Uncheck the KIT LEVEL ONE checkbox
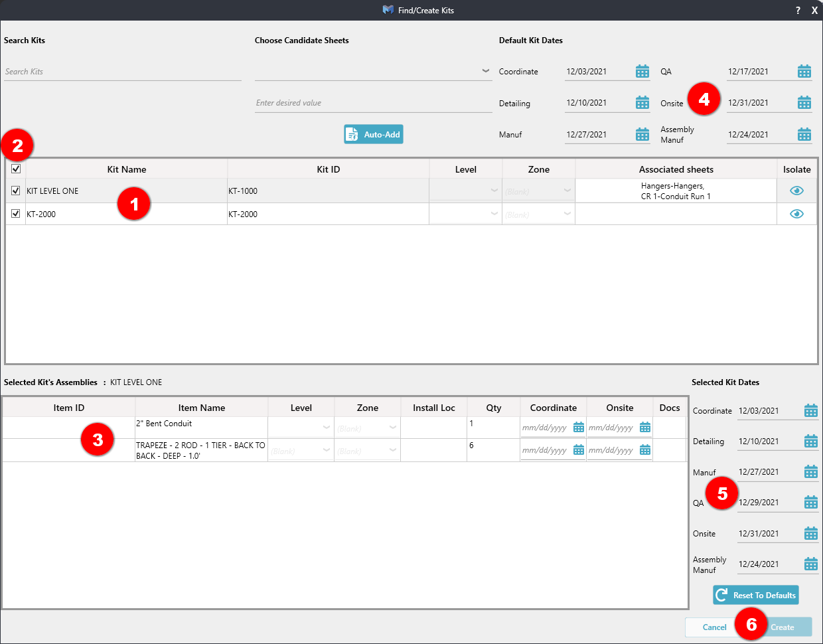Viewport: 823px width, 644px height. (x=16, y=191)
